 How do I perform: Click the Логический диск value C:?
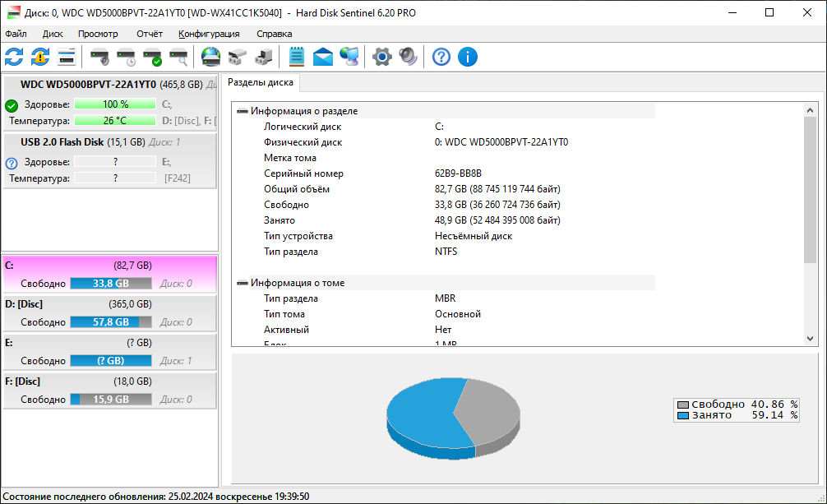click(439, 127)
